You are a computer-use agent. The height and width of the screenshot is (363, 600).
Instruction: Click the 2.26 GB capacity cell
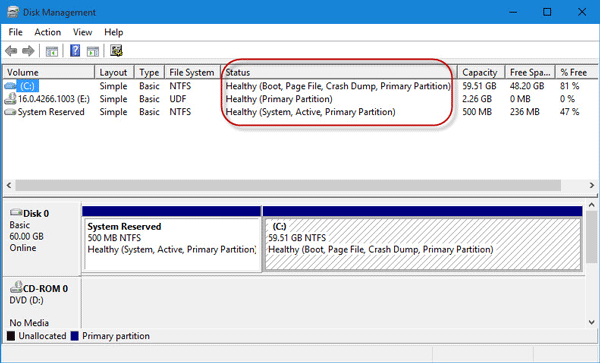(477, 99)
